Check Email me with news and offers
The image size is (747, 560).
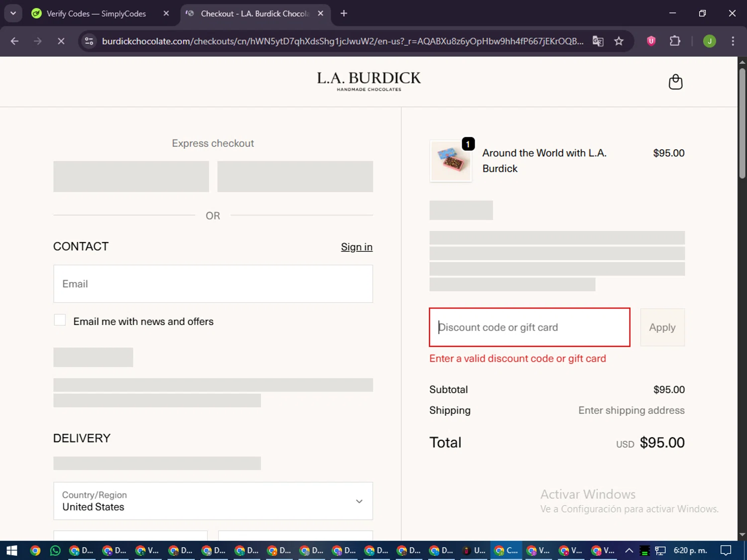coord(60,320)
